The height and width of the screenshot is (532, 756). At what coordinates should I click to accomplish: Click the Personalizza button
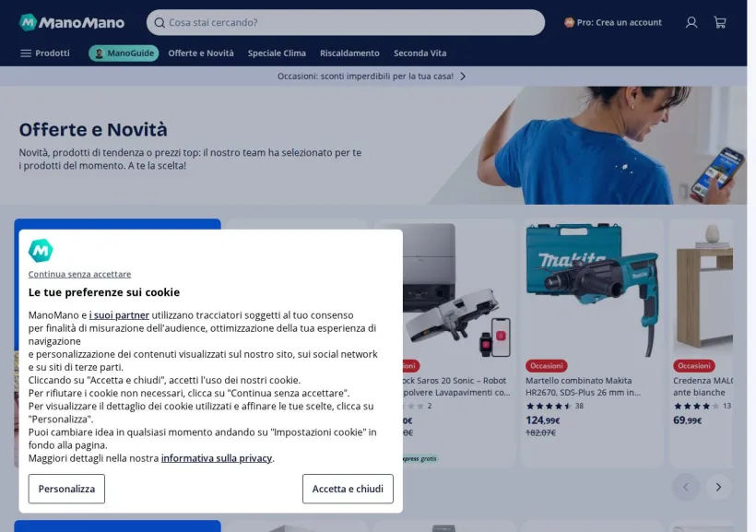click(x=66, y=489)
